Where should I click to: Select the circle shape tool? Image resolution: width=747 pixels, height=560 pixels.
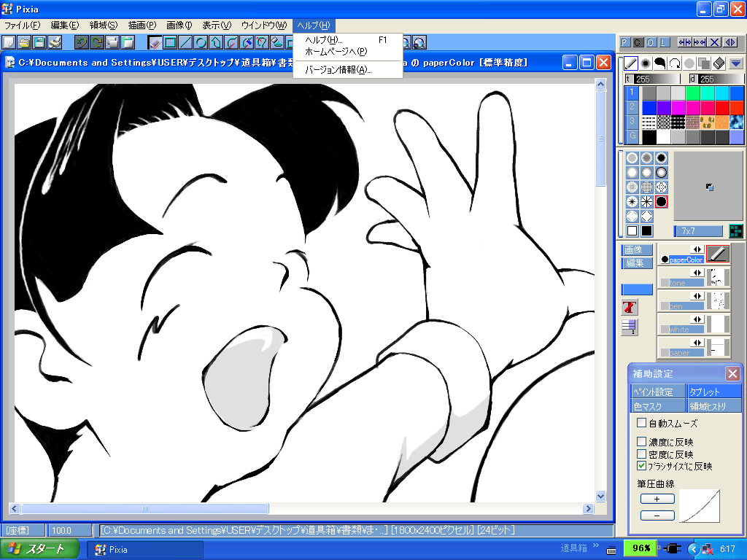pos(201,42)
